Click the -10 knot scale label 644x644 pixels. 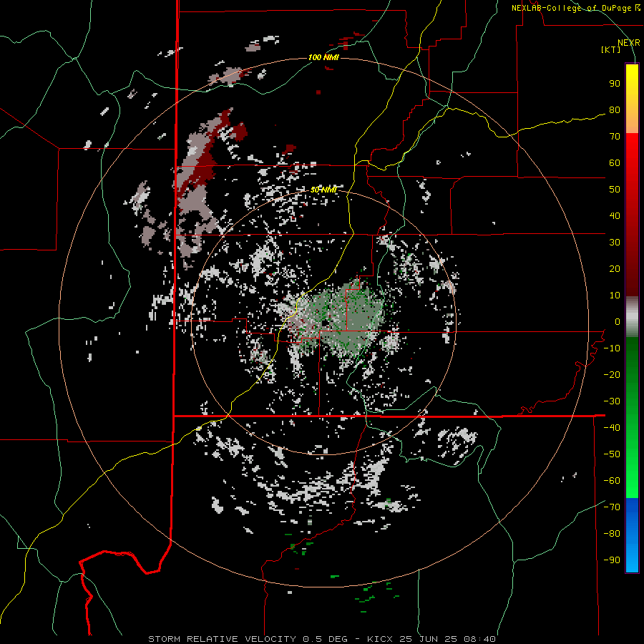coord(612,348)
